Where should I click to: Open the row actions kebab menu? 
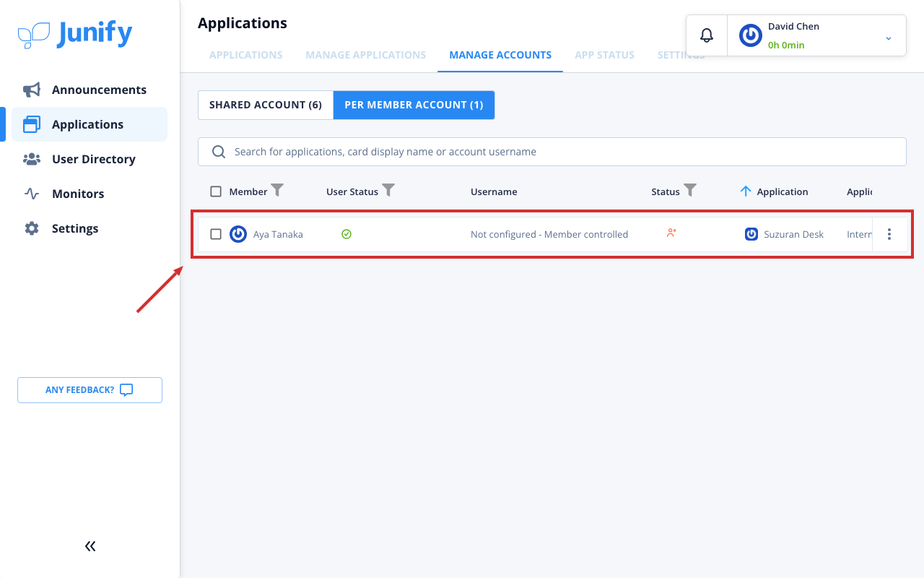pos(889,234)
